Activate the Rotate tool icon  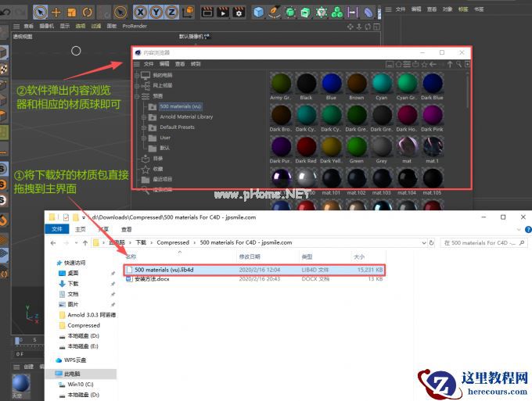87,13
